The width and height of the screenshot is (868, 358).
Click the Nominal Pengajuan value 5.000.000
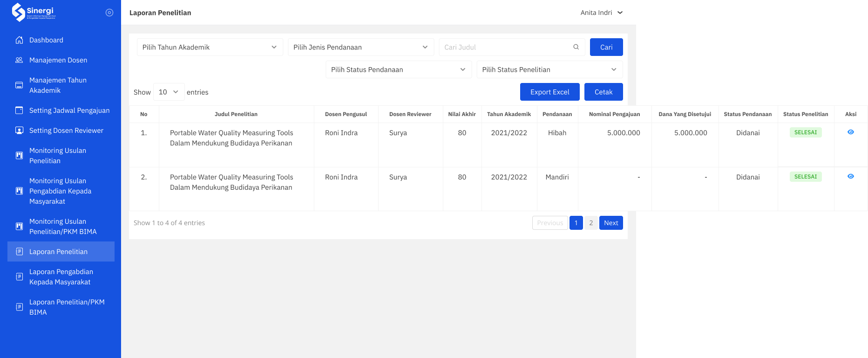tap(624, 133)
